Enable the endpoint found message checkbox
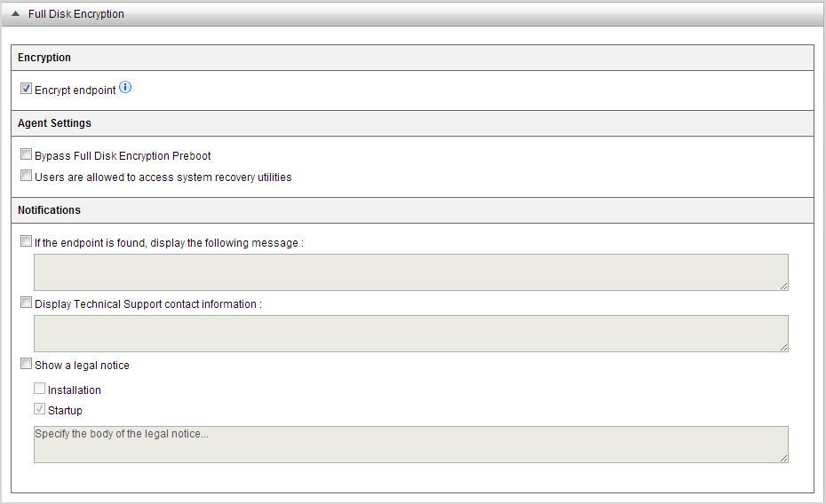The width and height of the screenshot is (826, 504). [27, 241]
